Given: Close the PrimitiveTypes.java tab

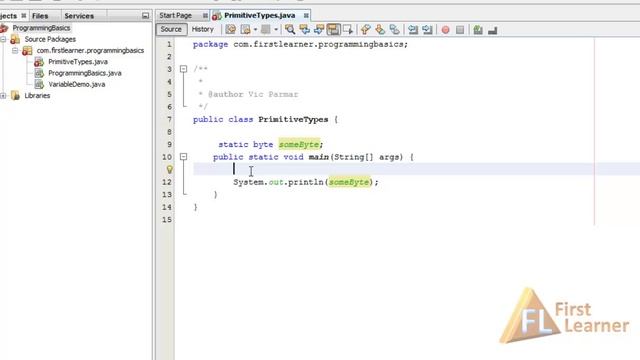Looking at the screenshot, I should [306, 16].
